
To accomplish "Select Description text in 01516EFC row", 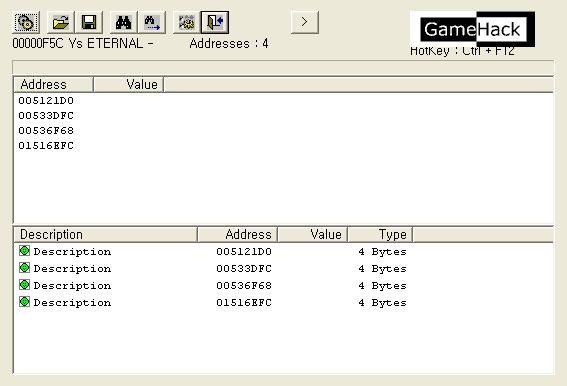I will 72,303.
